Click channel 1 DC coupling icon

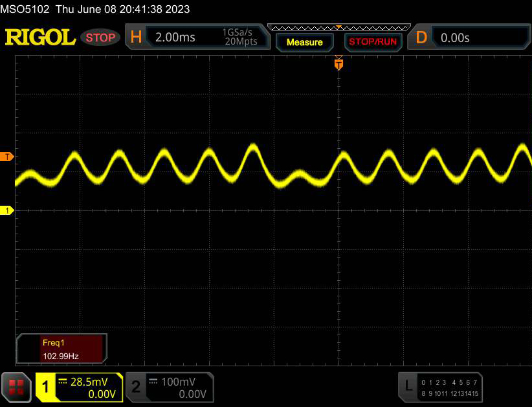62,382
